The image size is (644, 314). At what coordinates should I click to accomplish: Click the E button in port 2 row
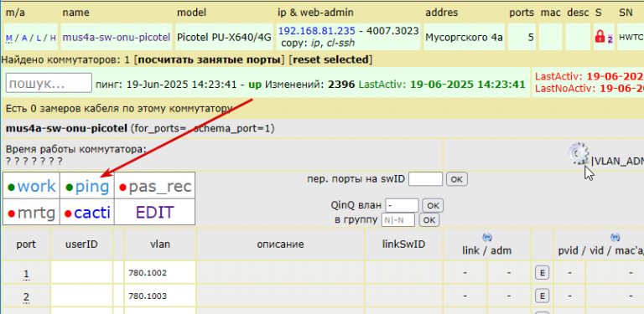tap(543, 295)
